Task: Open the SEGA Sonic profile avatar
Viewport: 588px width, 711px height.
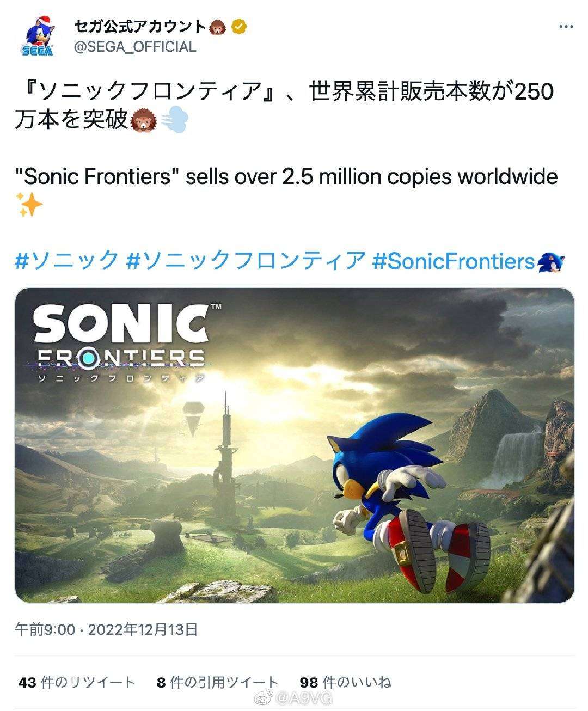Action: [x=39, y=36]
